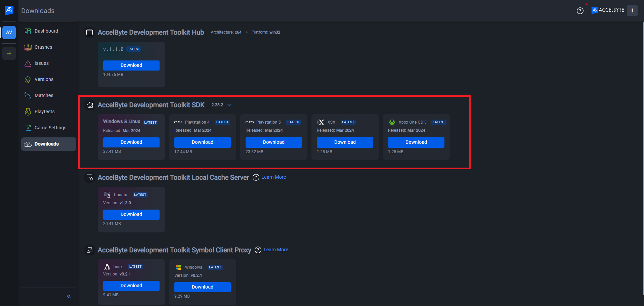Click the ACCELBYTE brand label in header
The width and height of the screenshot is (644, 306).
pyautogui.click(x=608, y=10)
